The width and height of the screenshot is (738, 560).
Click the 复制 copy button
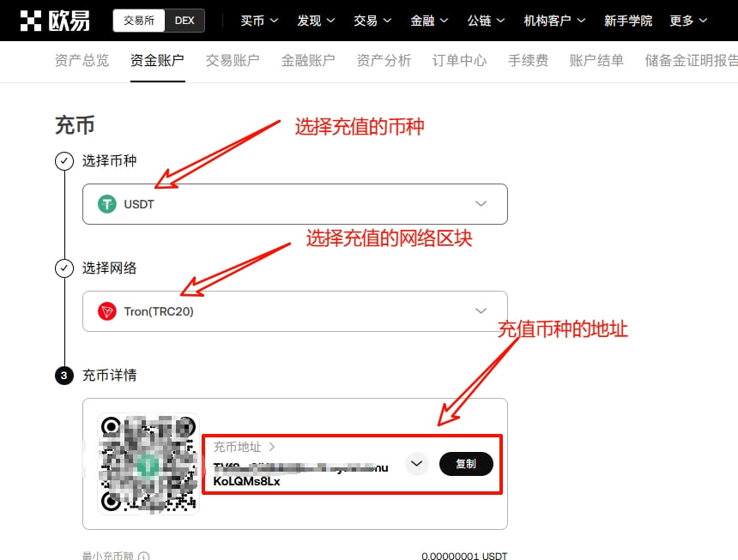(x=466, y=464)
